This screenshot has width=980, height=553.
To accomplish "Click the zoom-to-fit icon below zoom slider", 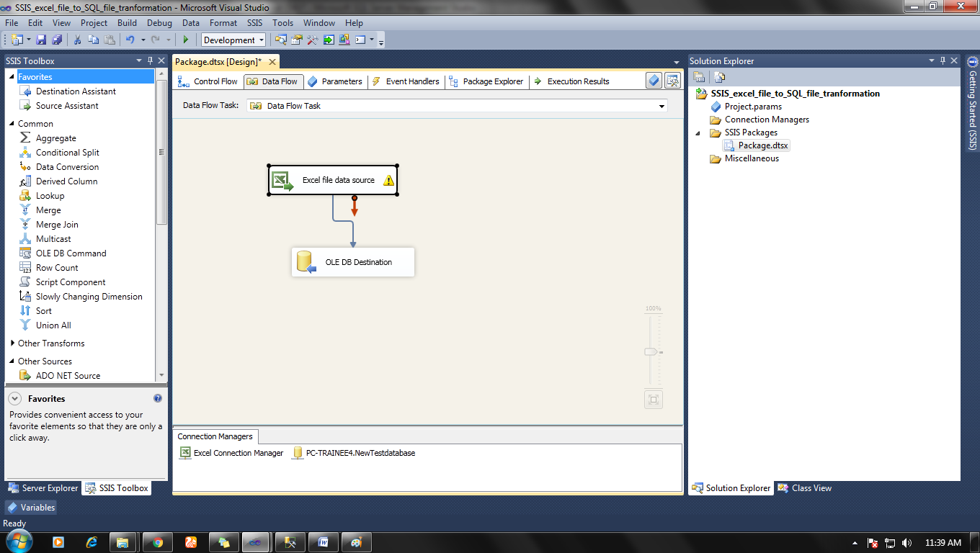I will (x=654, y=400).
